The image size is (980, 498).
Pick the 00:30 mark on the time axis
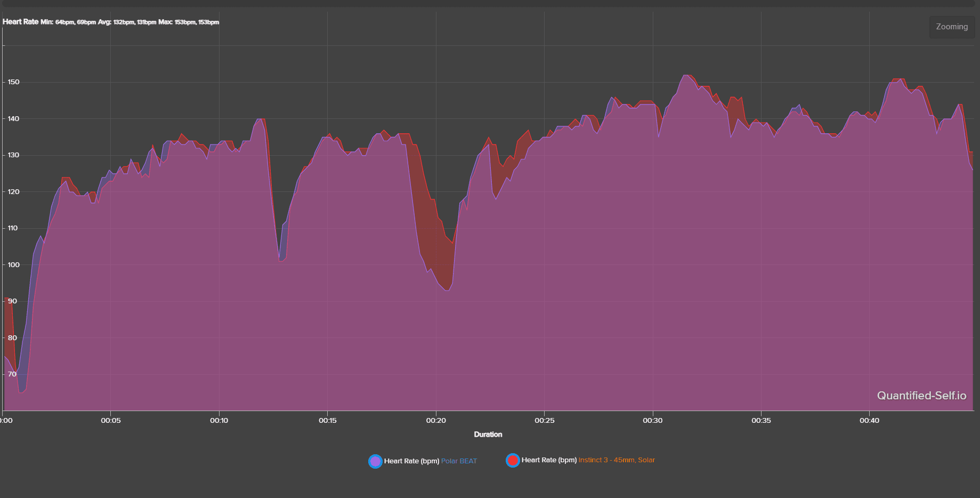pos(653,421)
